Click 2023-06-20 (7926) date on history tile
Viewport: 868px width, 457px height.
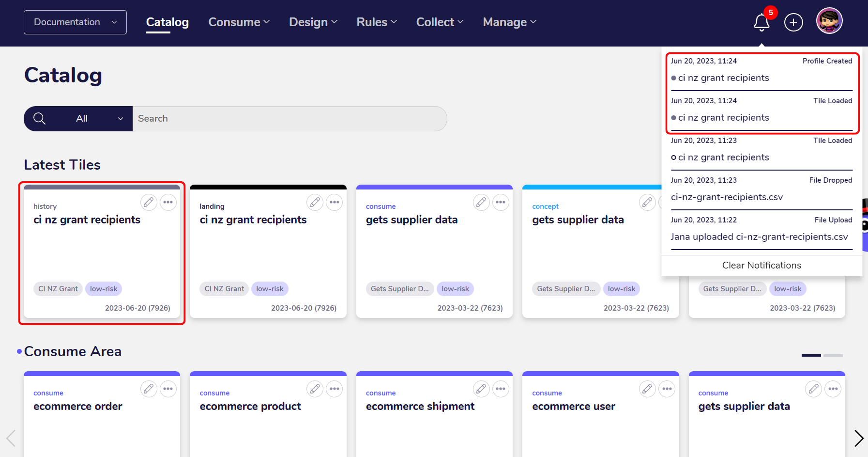pyautogui.click(x=137, y=308)
